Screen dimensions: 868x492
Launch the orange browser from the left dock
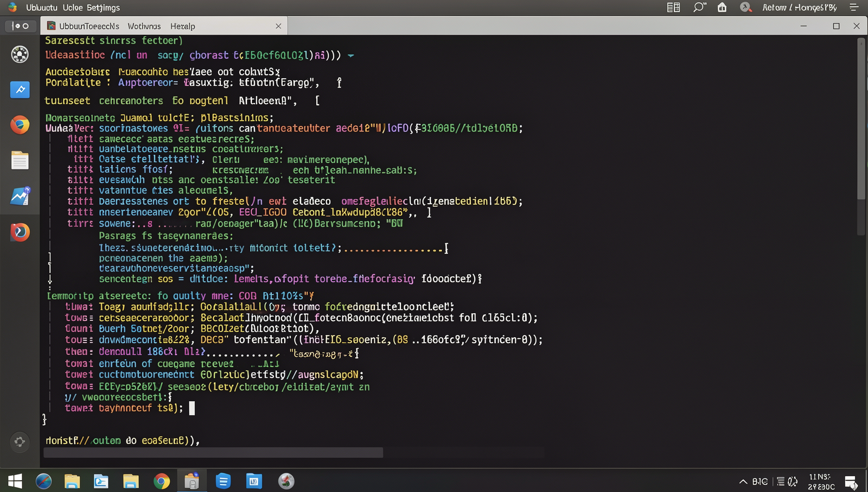tap(20, 125)
